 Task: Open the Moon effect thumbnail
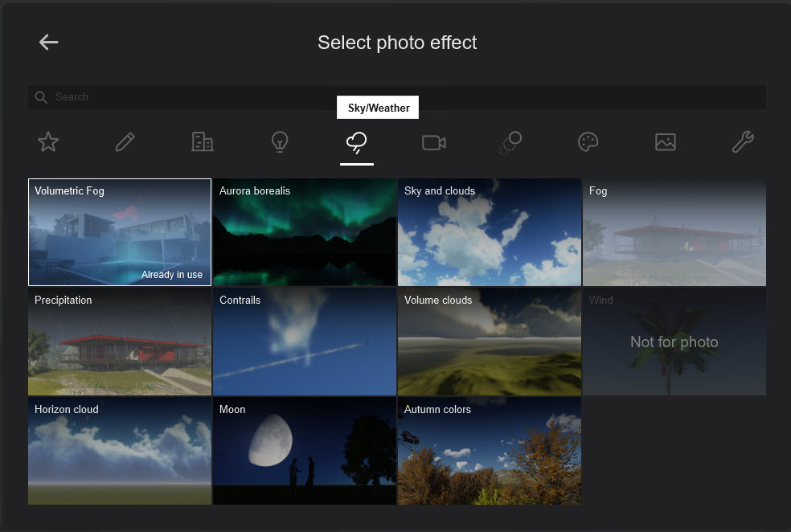pyautogui.click(x=304, y=451)
